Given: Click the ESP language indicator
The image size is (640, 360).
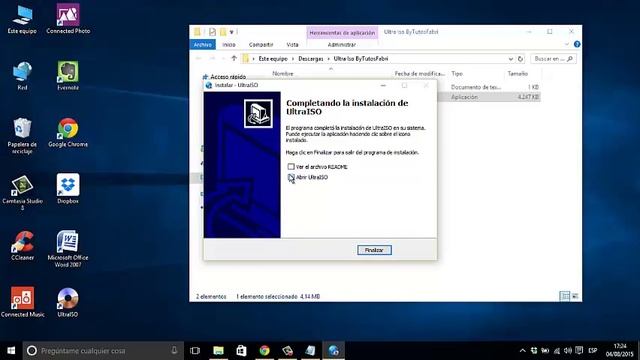Looking at the screenshot, I should tap(593, 351).
